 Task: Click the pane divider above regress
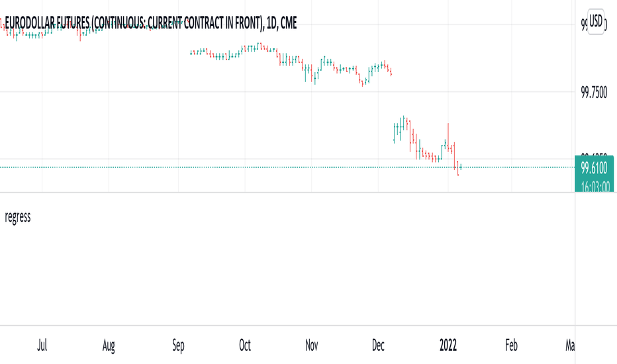coord(287,193)
